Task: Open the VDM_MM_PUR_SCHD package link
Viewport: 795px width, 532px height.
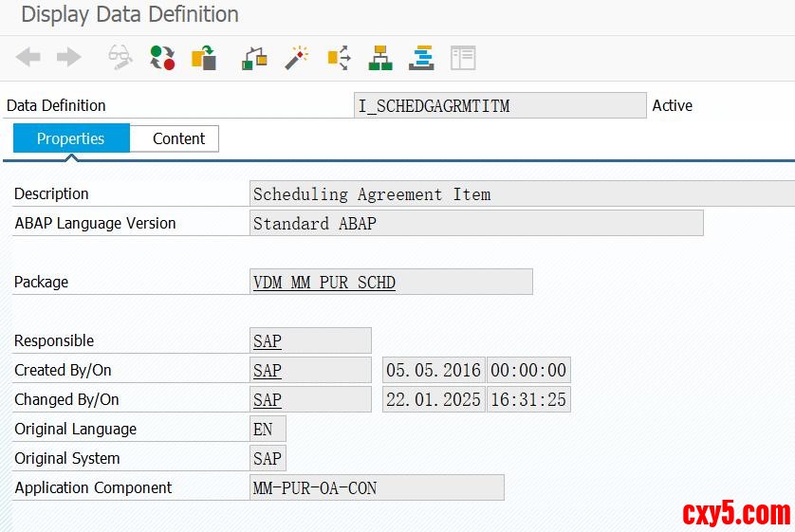Action: (x=324, y=283)
